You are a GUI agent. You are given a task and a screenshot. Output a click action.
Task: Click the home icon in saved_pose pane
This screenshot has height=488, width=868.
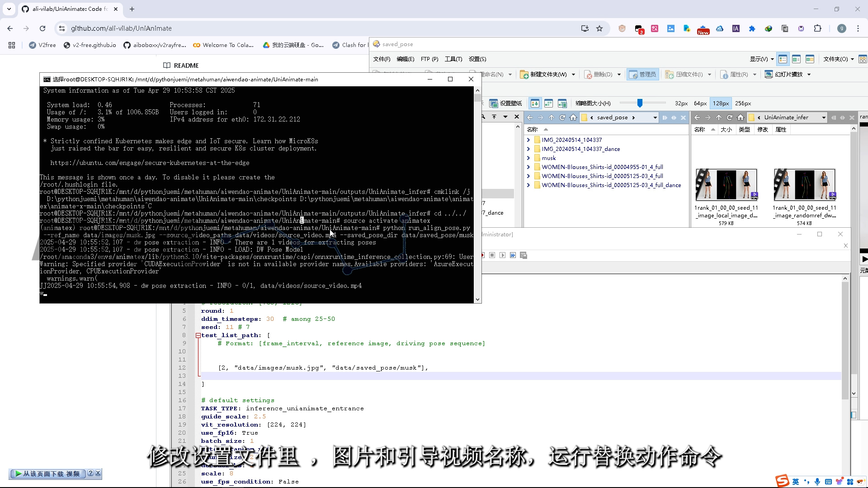coord(573,117)
